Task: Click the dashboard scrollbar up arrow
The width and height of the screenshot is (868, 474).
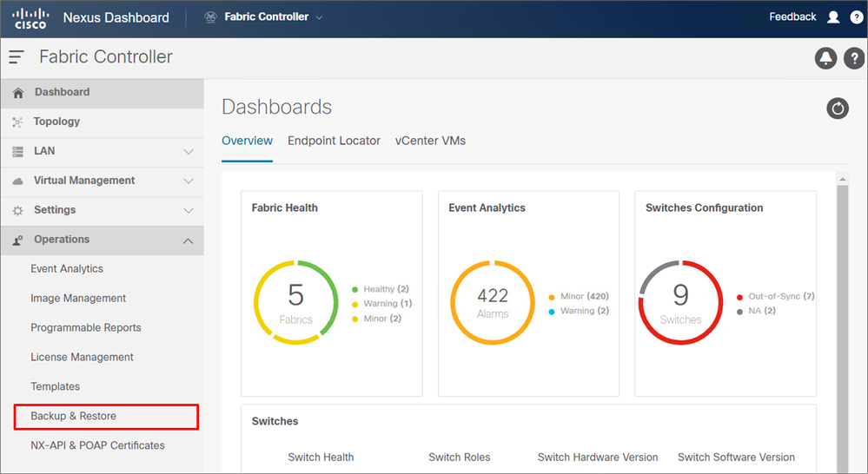Action: tap(843, 179)
